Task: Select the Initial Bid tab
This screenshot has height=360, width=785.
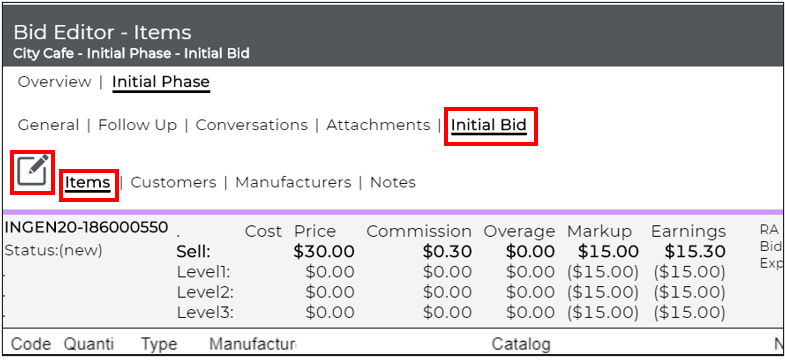Action: pos(489,126)
